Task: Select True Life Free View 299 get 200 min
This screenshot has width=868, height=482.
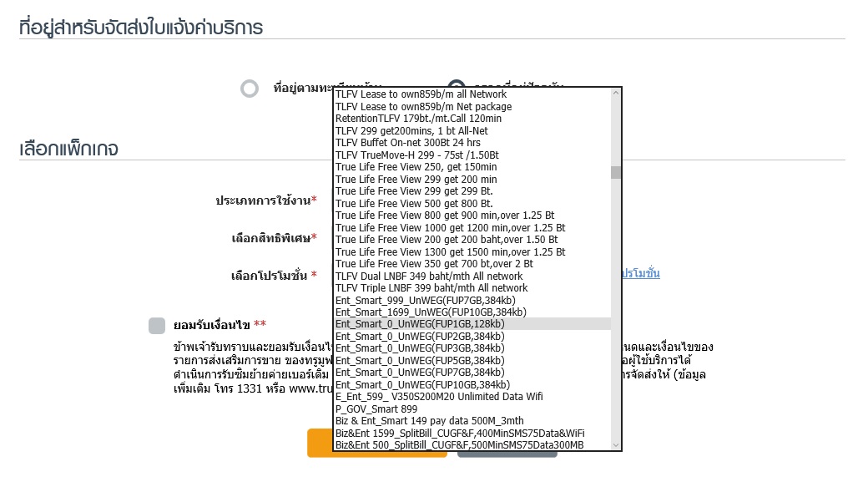Action: (x=472, y=179)
